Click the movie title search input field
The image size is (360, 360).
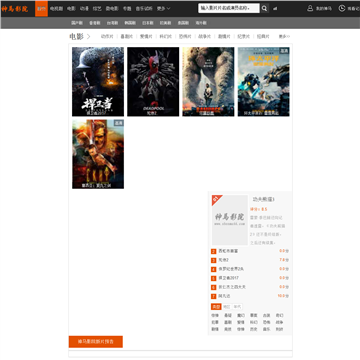click(229, 8)
